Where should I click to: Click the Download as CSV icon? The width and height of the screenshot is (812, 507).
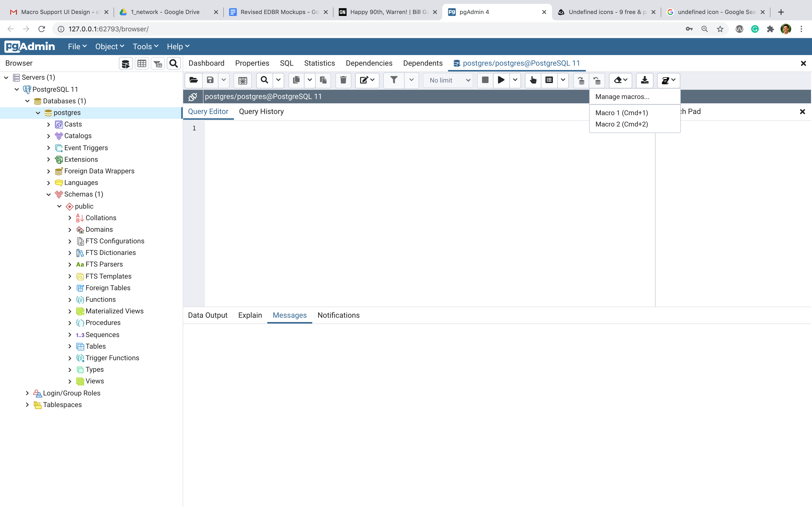click(645, 80)
